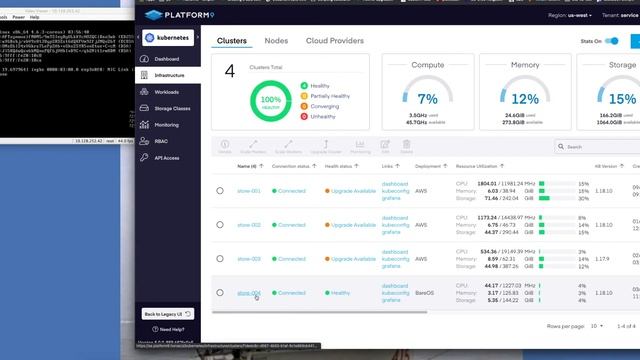
Task: Sort by the Name column arrow
Action: (x=261, y=166)
